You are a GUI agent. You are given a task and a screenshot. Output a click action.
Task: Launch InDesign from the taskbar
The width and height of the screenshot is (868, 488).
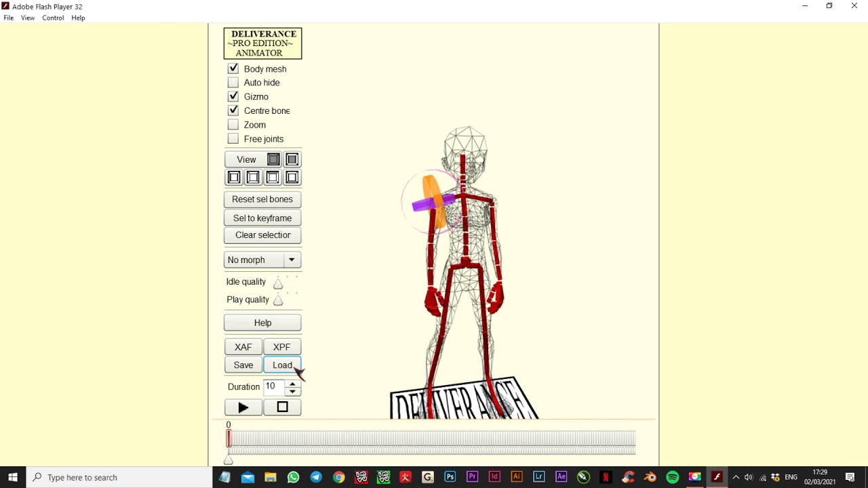(x=494, y=477)
